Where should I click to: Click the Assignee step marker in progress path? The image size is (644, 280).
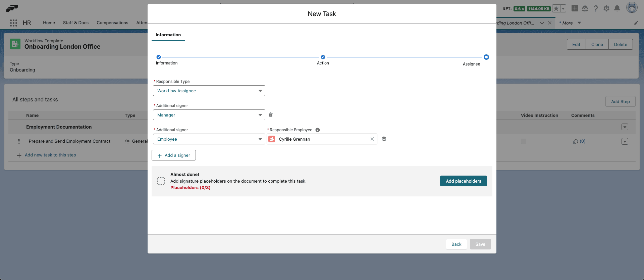click(x=486, y=57)
